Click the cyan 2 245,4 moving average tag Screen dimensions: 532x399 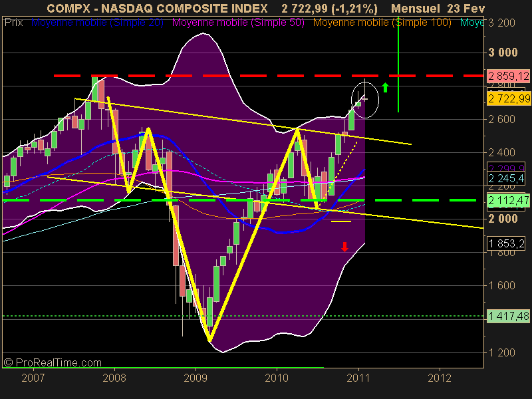(x=507, y=178)
